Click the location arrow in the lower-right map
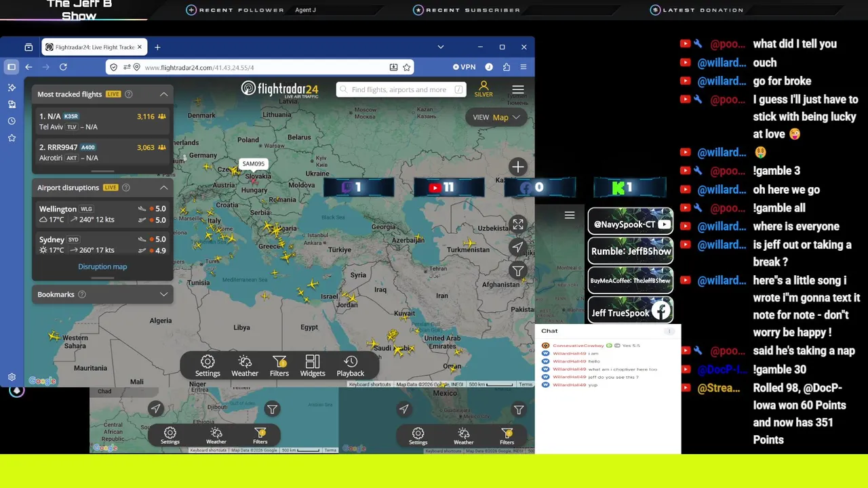 404,409
